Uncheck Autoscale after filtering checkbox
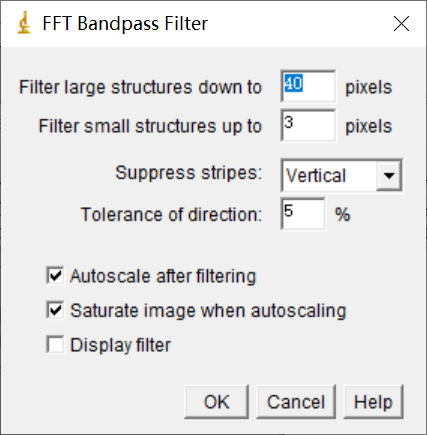This screenshot has width=427, height=435. coord(55,276)
